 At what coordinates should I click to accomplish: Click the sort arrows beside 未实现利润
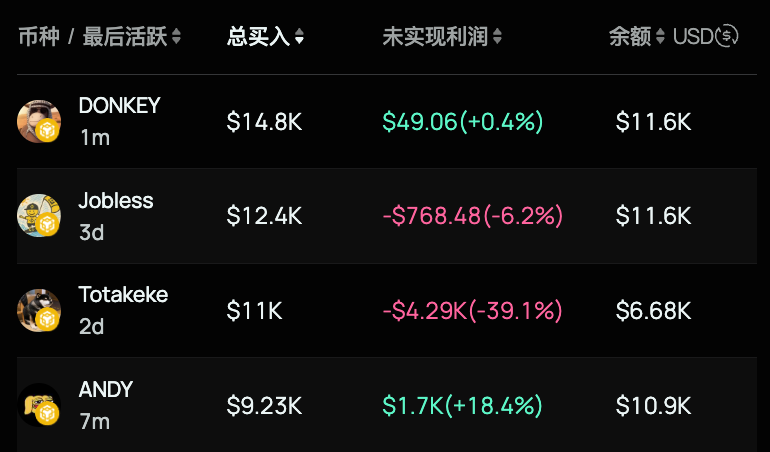click(x=498, y=37)
